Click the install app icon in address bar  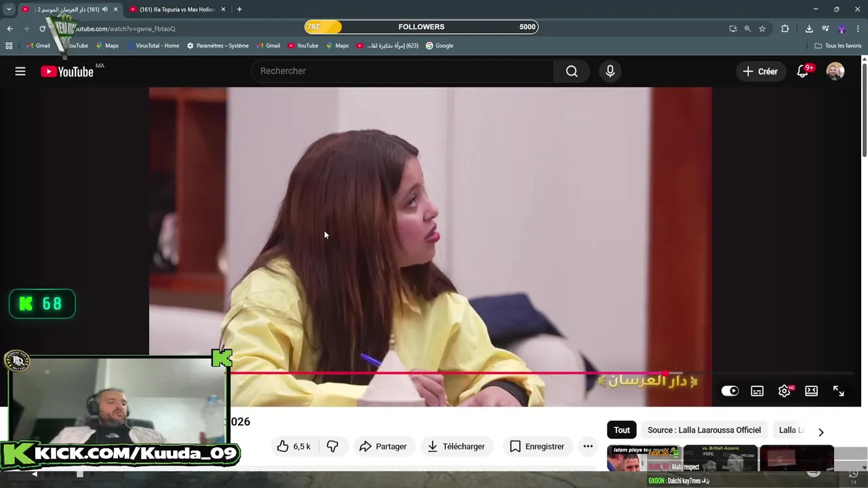[x=733, y=28]
